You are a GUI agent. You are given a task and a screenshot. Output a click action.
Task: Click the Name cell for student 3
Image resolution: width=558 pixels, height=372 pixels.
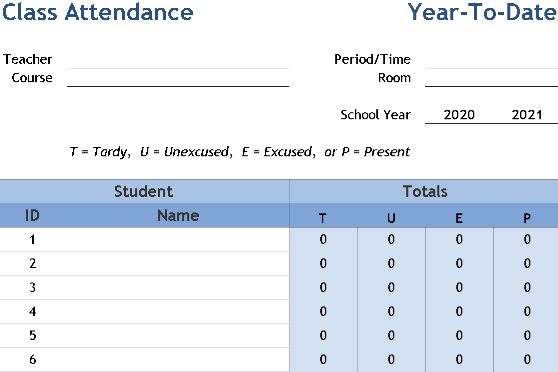point(177,287)
